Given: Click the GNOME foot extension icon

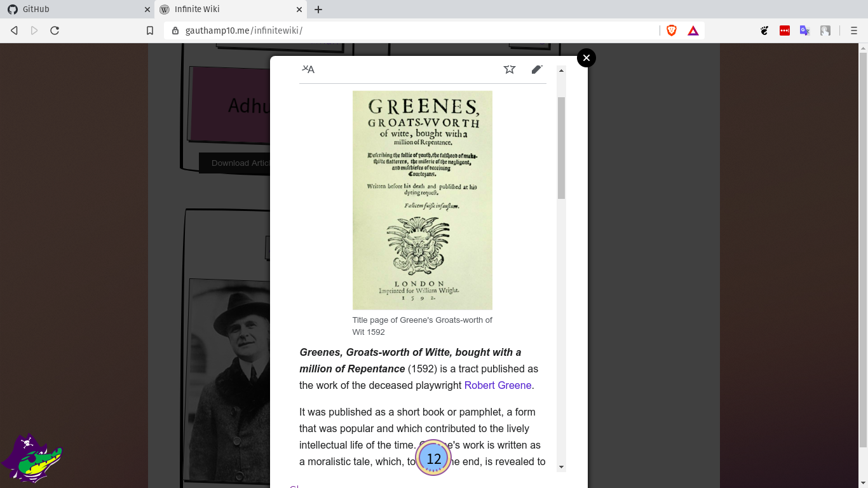Looking at the screenshot, I should coord(764,30).
